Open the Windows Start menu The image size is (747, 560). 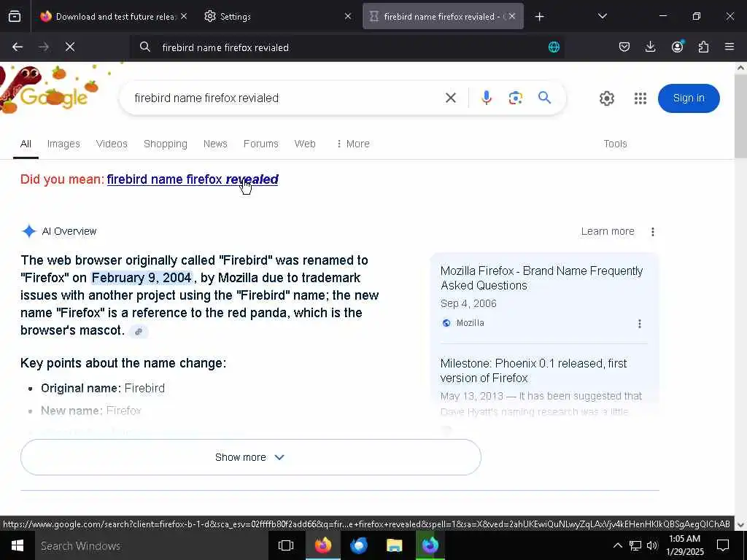pos(18,545)
